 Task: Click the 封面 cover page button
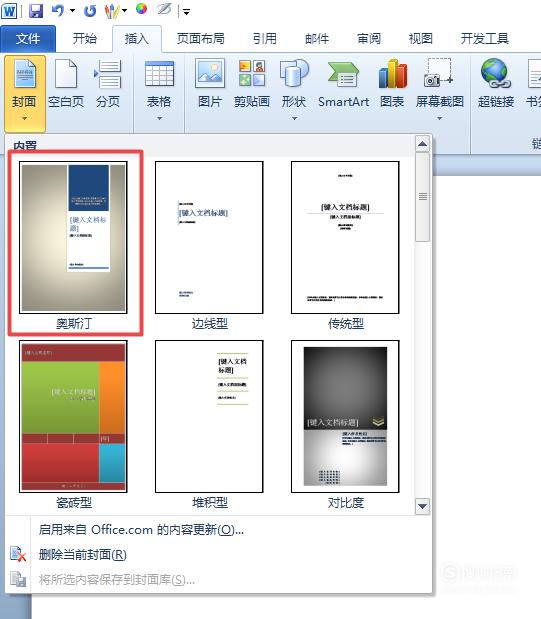coord(25,94)
